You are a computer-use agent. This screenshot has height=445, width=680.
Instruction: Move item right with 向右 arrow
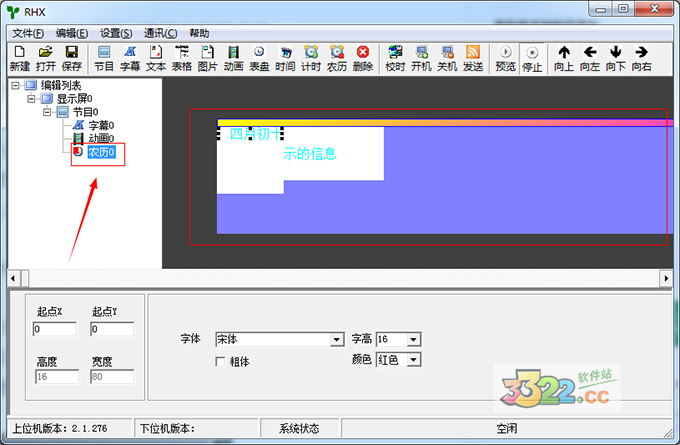click(641, 58)
